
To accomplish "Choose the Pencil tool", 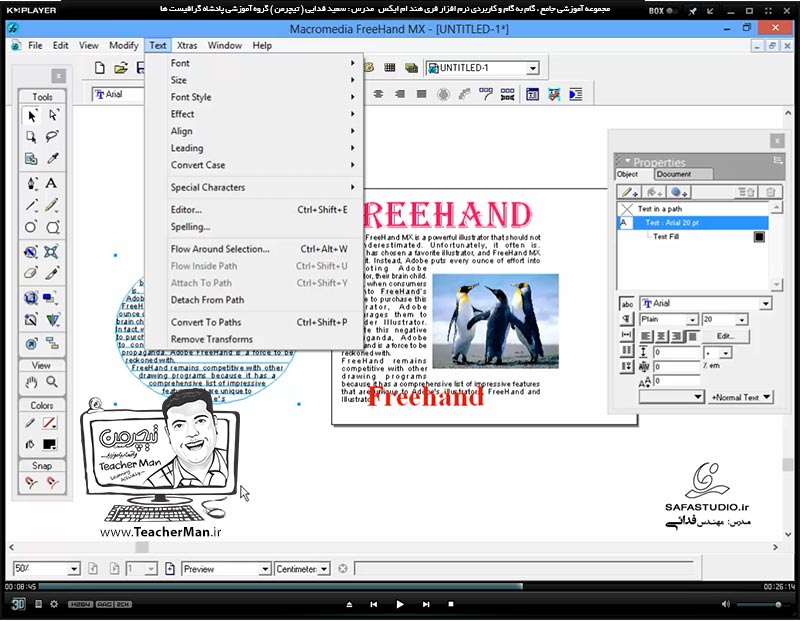I will (52, 205).
